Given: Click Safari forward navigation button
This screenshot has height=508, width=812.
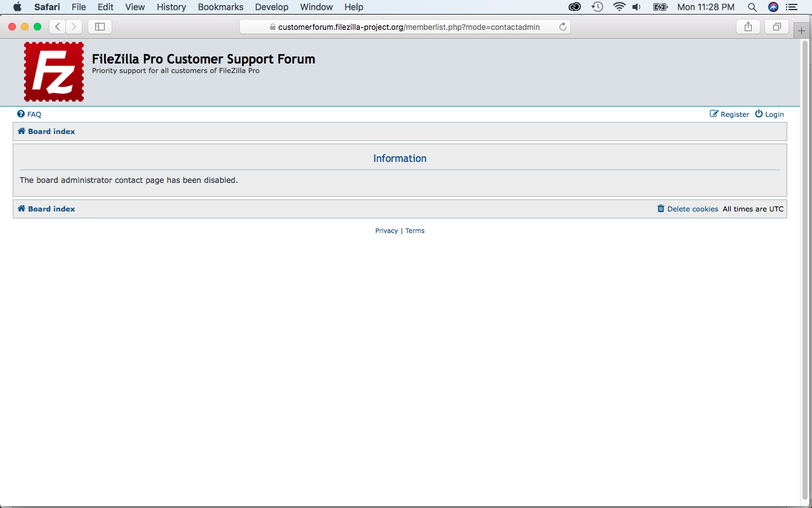Looking at the screenshot, I should [74, 27].
